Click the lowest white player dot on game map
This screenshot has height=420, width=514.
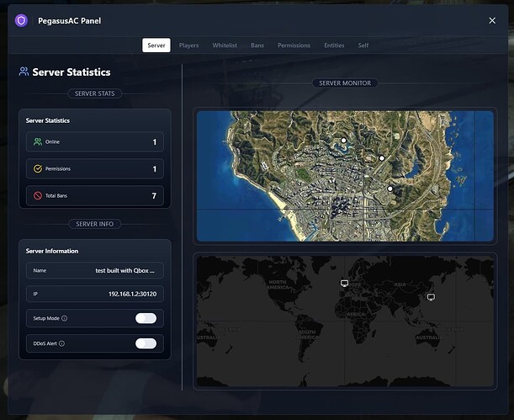click(x=390, y=189)
